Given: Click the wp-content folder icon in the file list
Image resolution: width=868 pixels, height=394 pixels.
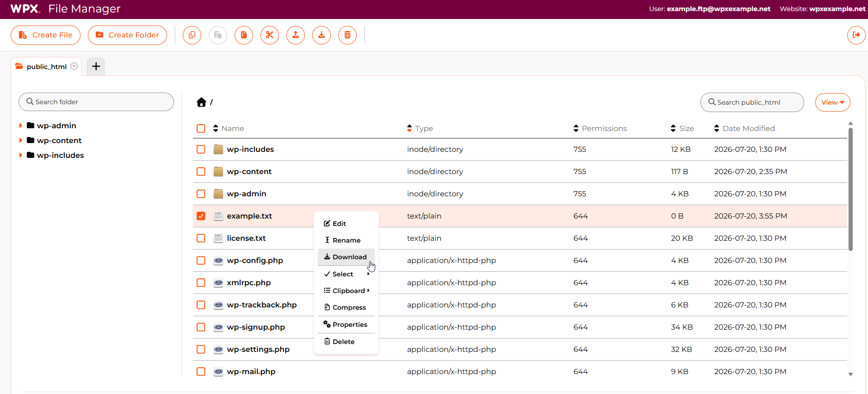Looking at the screenshot, I should click(218, 171).
